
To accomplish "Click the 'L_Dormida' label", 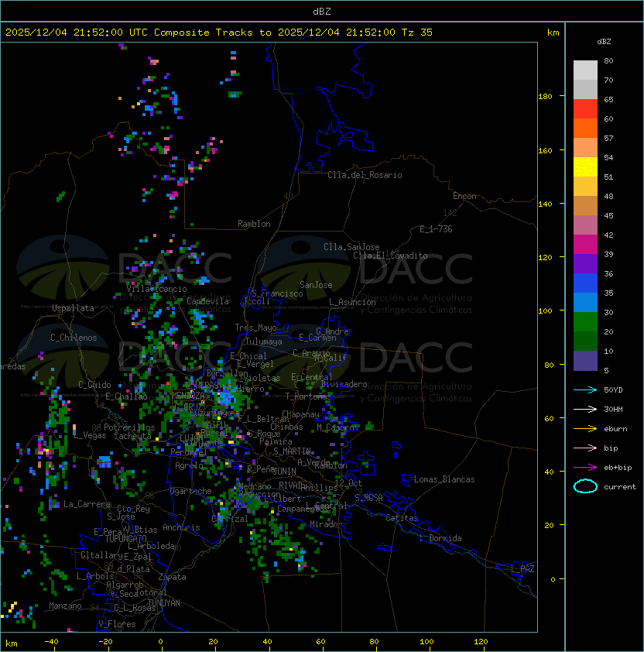I will coord(440,538).
